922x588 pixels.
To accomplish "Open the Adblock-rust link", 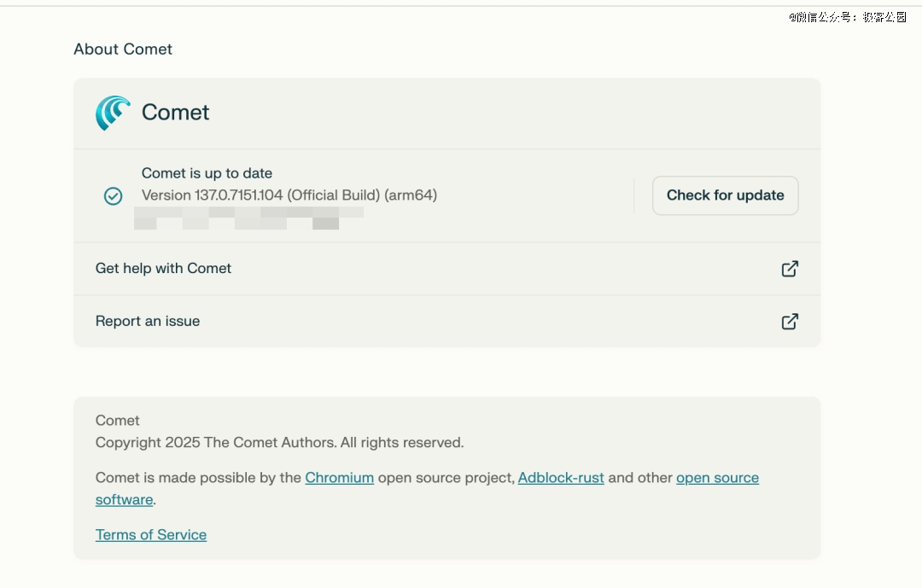I will pos(561,478).
